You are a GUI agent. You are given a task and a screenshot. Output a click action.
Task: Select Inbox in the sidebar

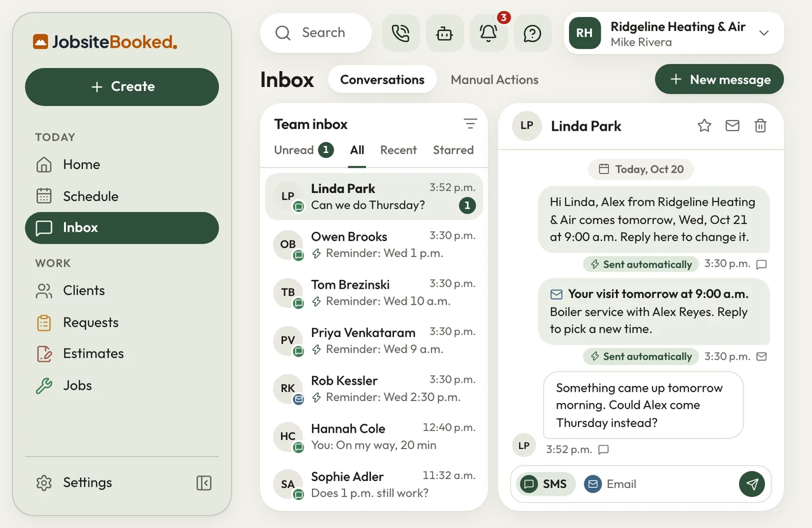pyautogui.click(x=122, y=228)
